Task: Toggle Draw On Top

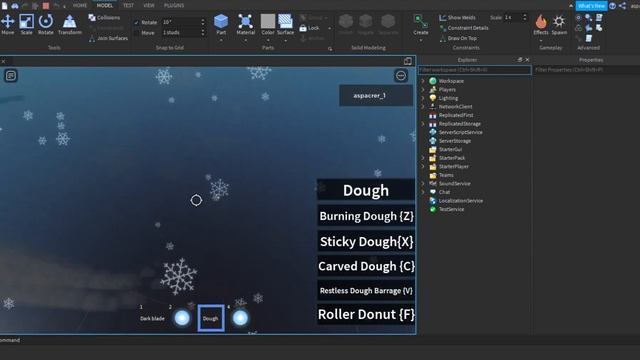Action: [x=458, y=38]
